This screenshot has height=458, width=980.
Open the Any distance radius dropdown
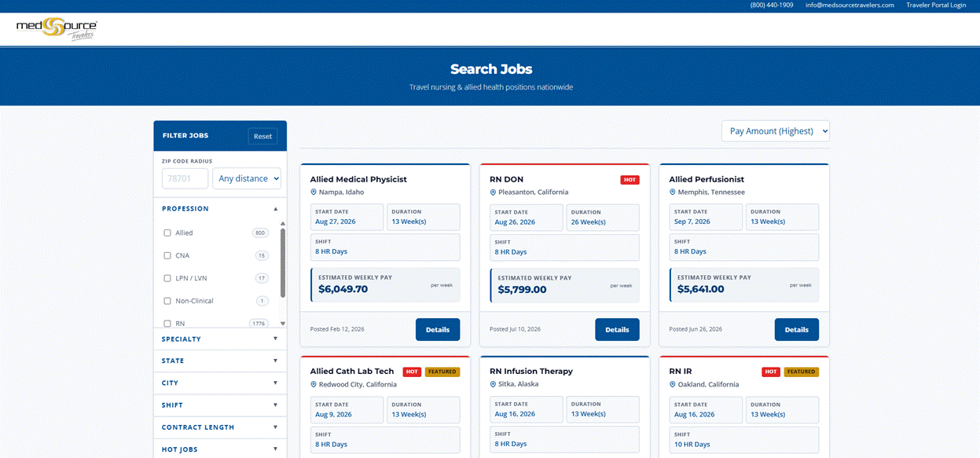click(x=247, y=178)
